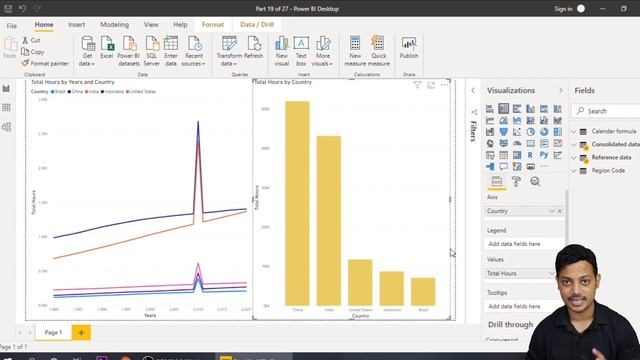This screenshot has height=360, width=640.
Task: Click New visual button
Action: (x=282, y=51)
